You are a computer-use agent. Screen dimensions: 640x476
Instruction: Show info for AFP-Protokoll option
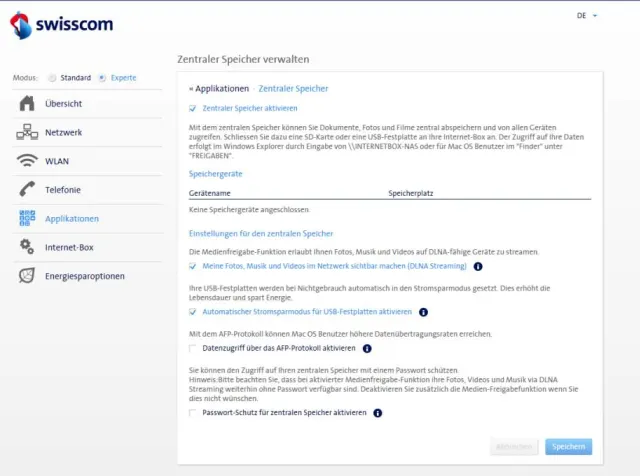[x=368, y=349]
